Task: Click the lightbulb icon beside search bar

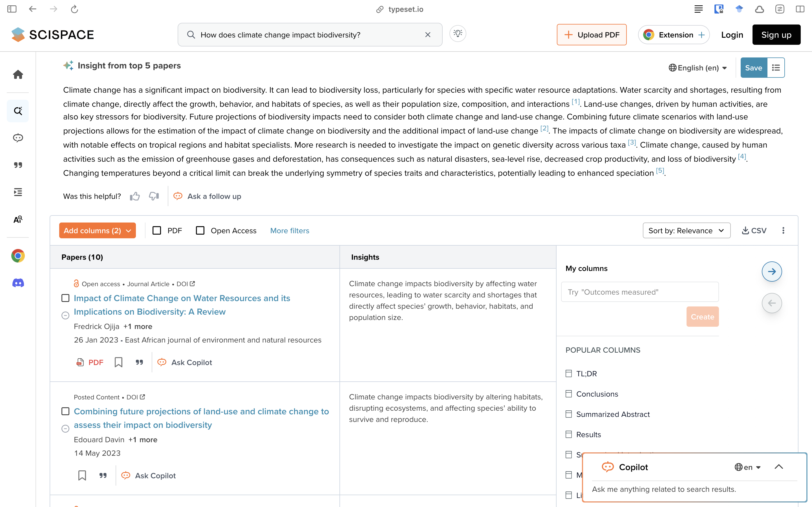Action: coord(458,34)
